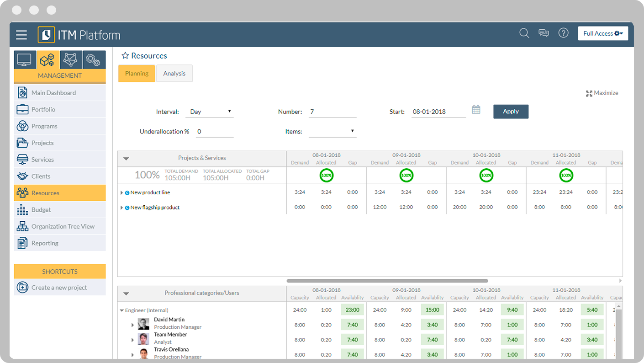Click Create a new project shortcut

(x=60, y=288)
